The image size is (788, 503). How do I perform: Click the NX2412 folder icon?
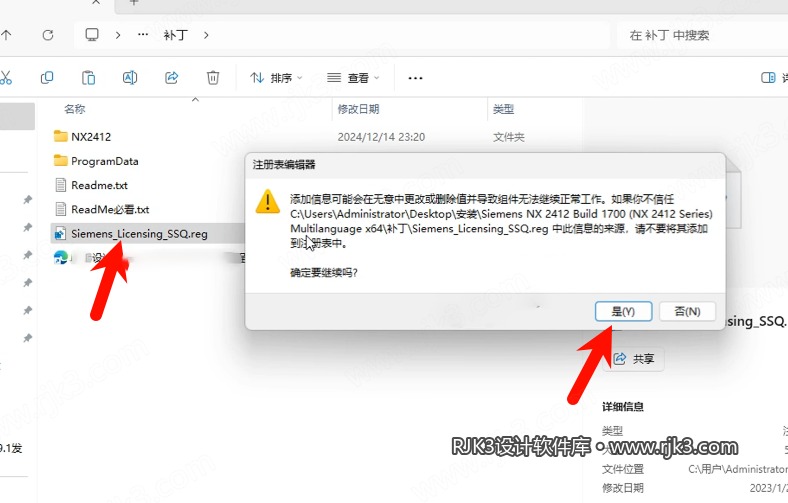tap(61, 136)
